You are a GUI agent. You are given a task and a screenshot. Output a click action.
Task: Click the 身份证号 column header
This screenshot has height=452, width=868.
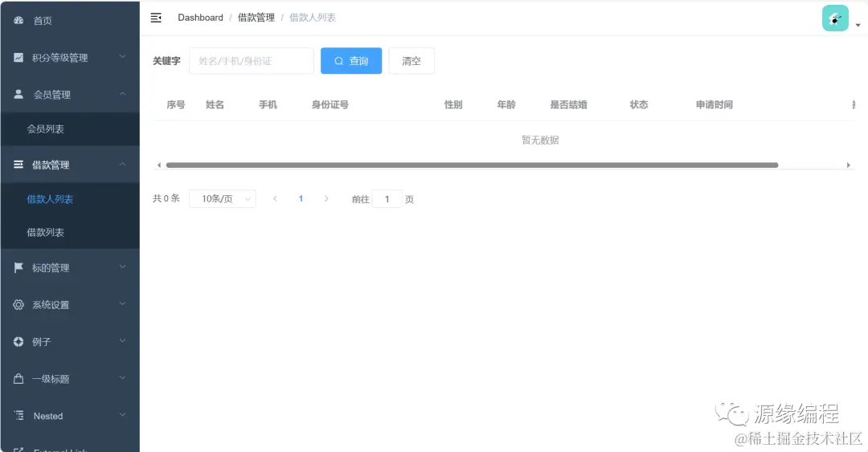coord(330,104)
